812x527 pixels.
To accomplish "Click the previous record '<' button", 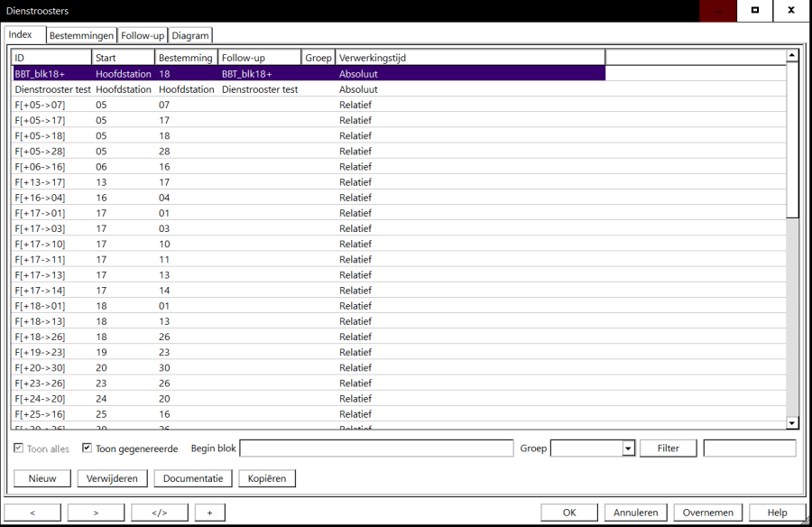I will point(32,513).
